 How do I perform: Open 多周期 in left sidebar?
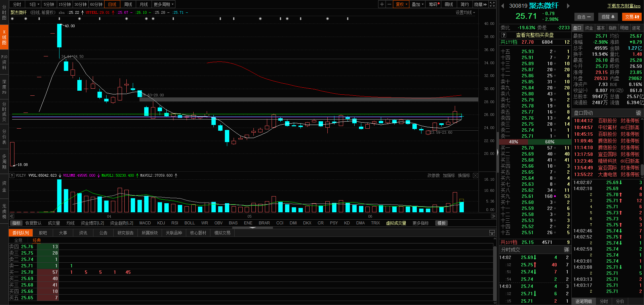click(x=4, y=162)
